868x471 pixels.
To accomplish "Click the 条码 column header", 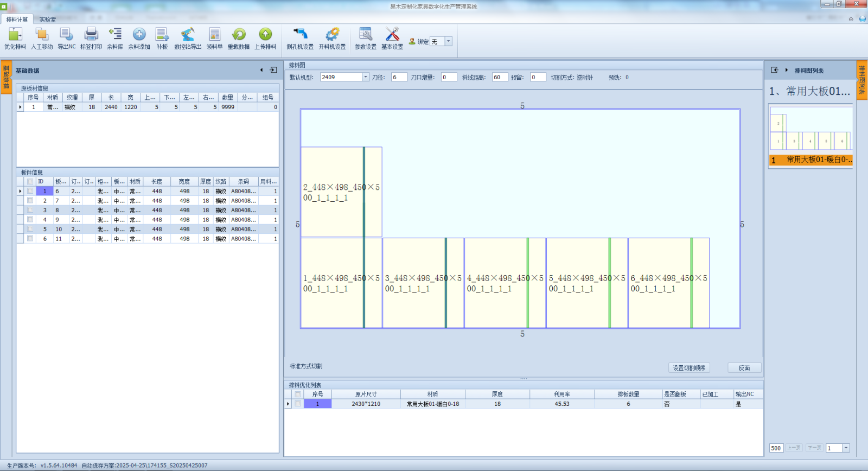I will coord(243,182).
